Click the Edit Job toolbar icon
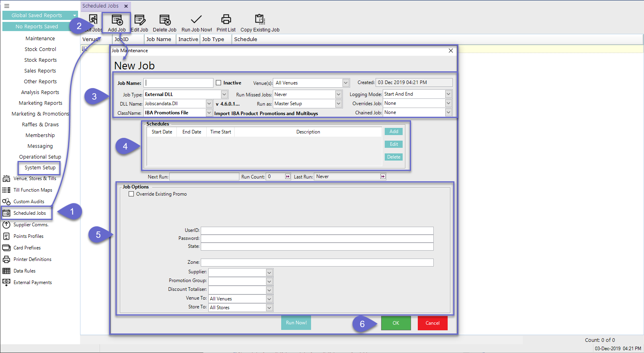The image size is (644, 353). tap(139, 20)
